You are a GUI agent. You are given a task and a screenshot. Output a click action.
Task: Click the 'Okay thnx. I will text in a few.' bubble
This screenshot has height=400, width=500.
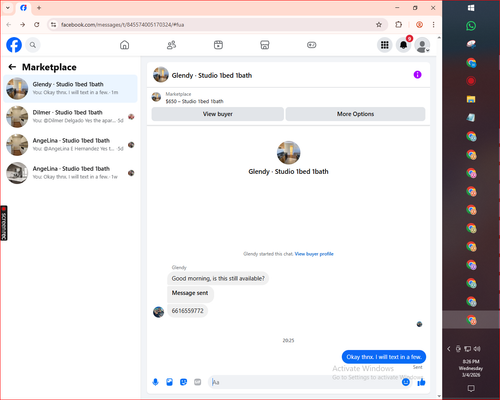coord(384,357)
